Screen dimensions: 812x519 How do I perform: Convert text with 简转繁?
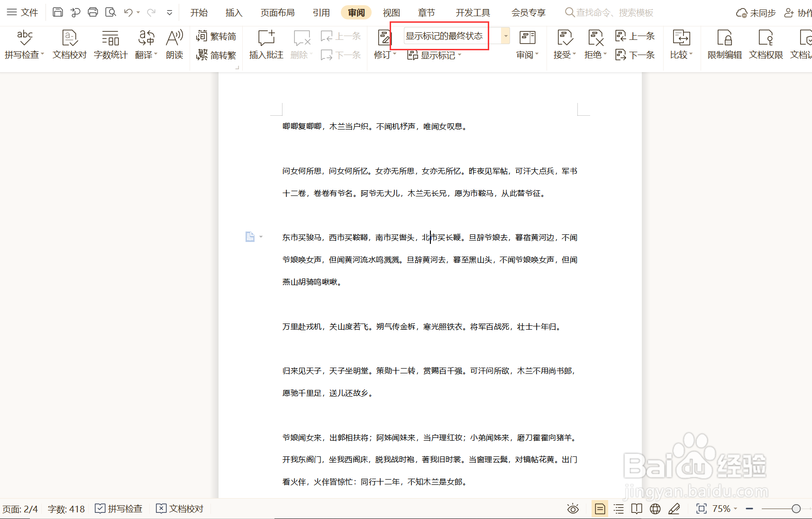pyautogui.click(x=216, y=55)
